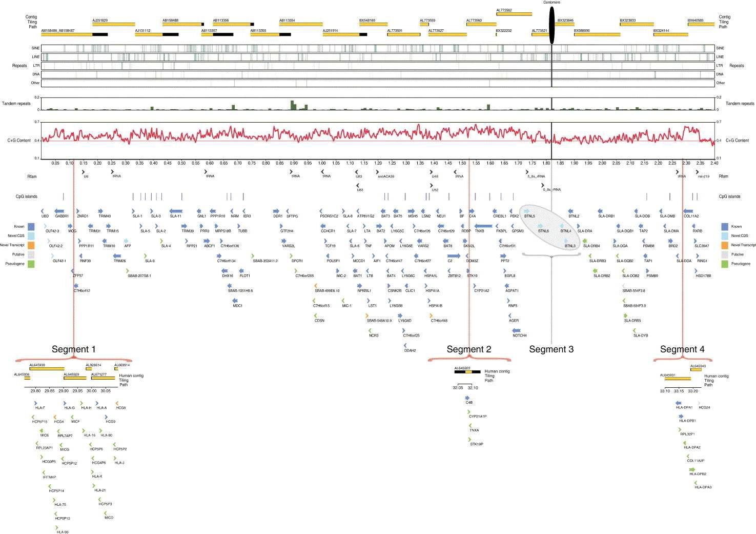Screen dimensions: 756x534
Task: Click the IFITM4P label
Action: tap(49, 477)
